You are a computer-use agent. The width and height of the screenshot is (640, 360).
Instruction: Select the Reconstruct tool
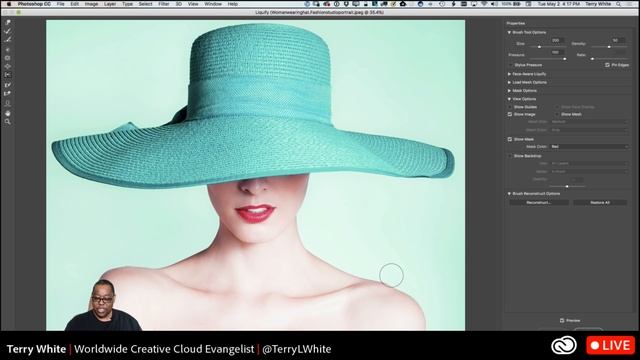coord(8,31)
